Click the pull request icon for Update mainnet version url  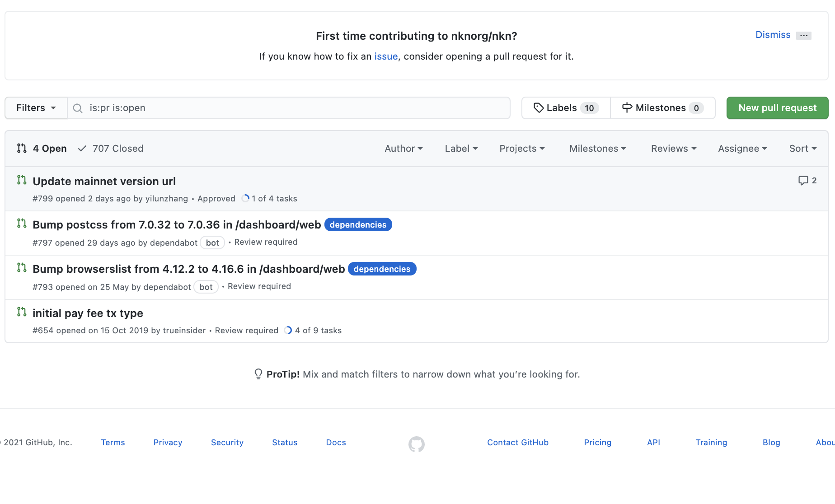22,180
